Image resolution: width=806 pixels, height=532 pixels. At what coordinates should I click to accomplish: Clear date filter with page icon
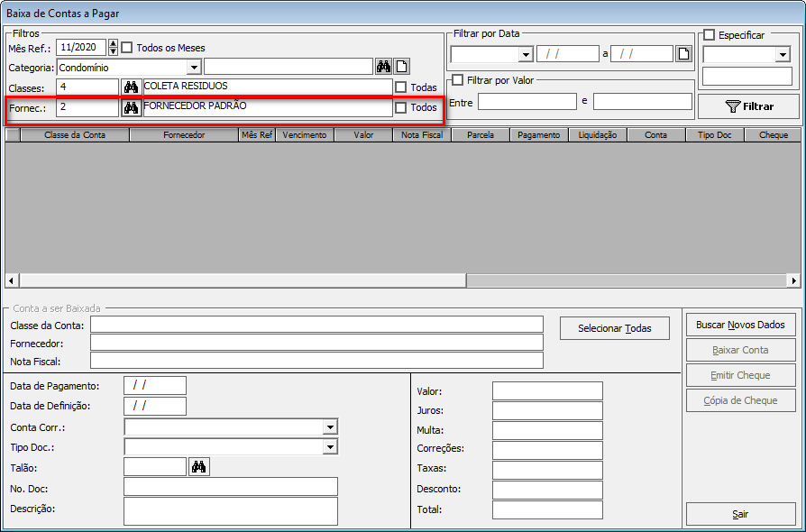683,53
